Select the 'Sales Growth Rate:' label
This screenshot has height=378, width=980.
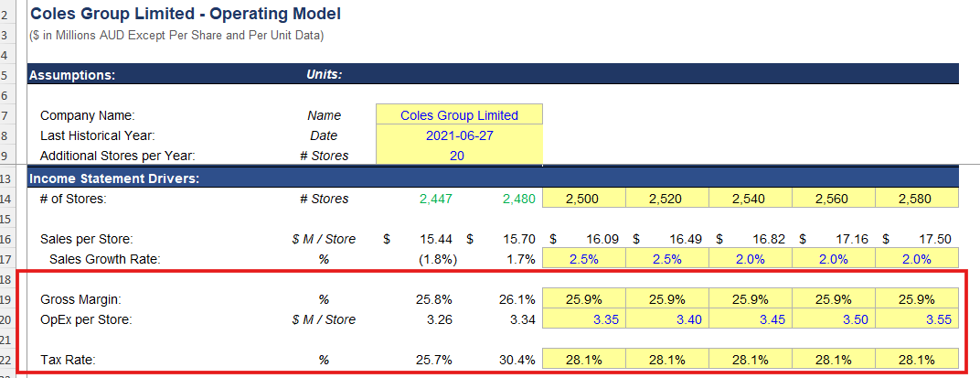click(x=105, y=259)
